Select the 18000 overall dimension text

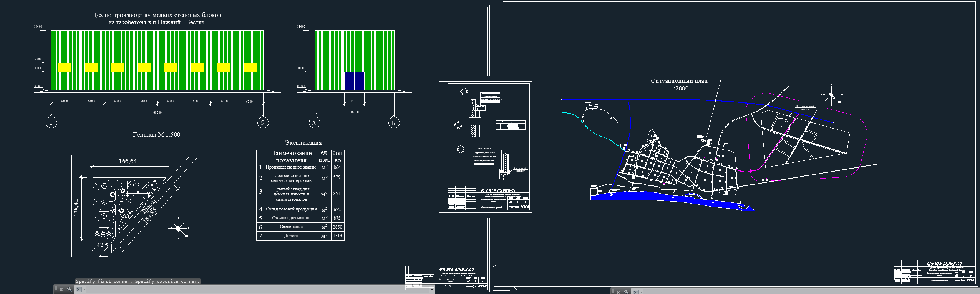354,112
